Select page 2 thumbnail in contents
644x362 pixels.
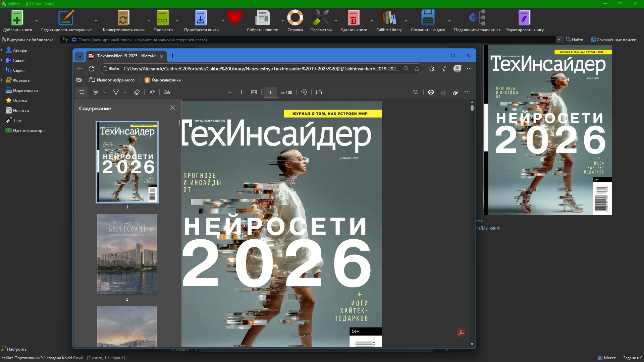click(x=127, y=254)
